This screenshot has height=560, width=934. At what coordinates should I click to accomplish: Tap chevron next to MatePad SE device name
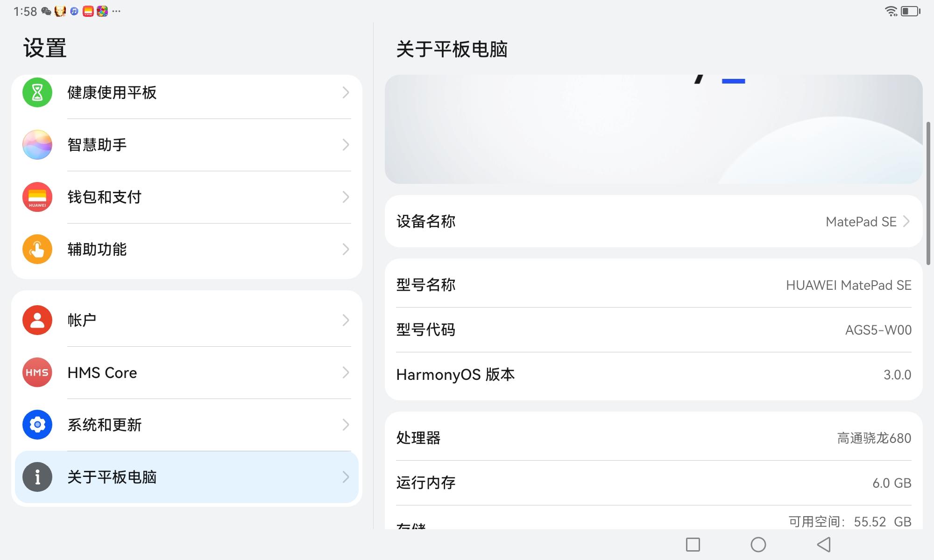(906, 221)
